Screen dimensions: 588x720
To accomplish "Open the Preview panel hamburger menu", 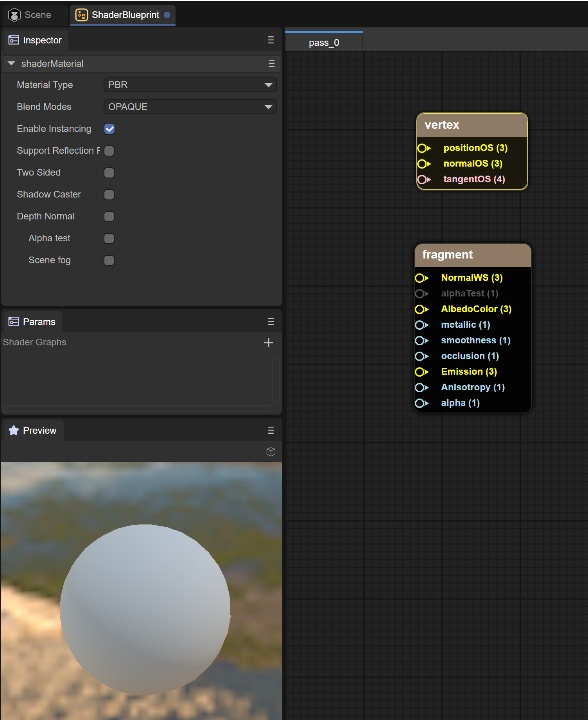I will pyautogui.click(x=271, y=430).
